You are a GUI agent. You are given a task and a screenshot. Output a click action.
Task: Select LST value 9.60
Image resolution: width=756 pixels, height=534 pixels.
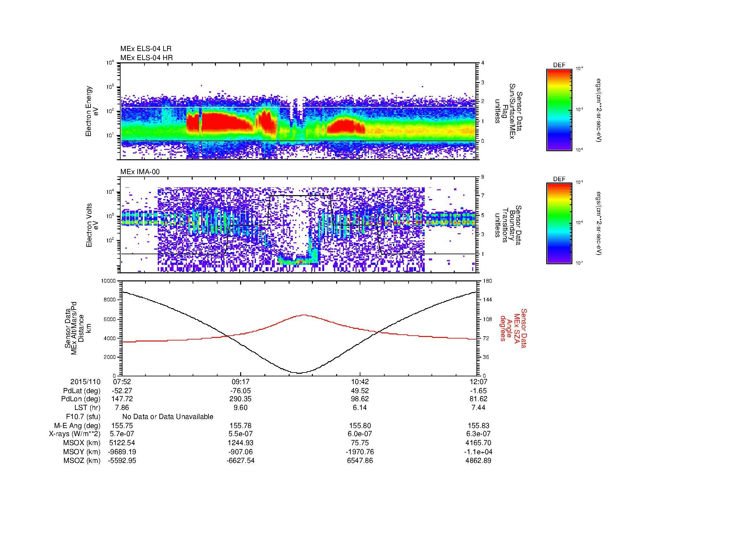(x=241, y=408)
